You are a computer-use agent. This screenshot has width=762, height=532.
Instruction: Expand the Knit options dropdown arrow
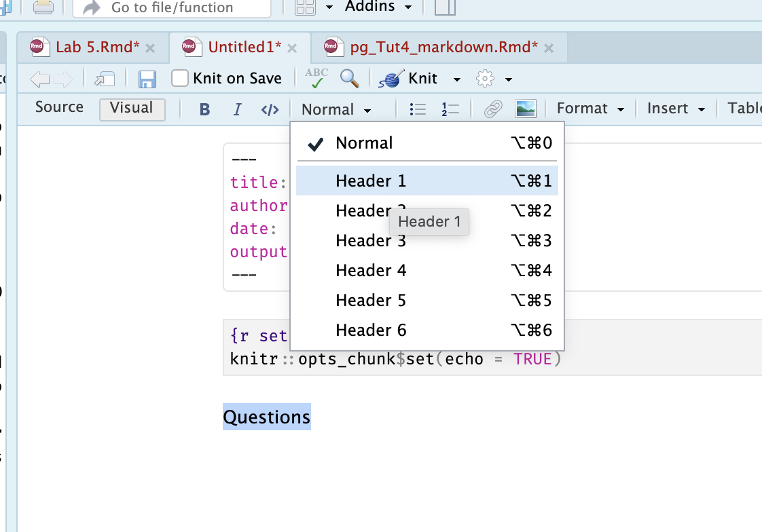[457, 79]
